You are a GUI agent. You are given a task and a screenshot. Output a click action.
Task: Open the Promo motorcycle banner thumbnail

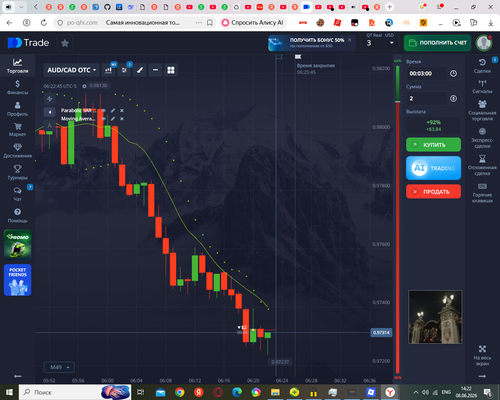click(18, 245)
